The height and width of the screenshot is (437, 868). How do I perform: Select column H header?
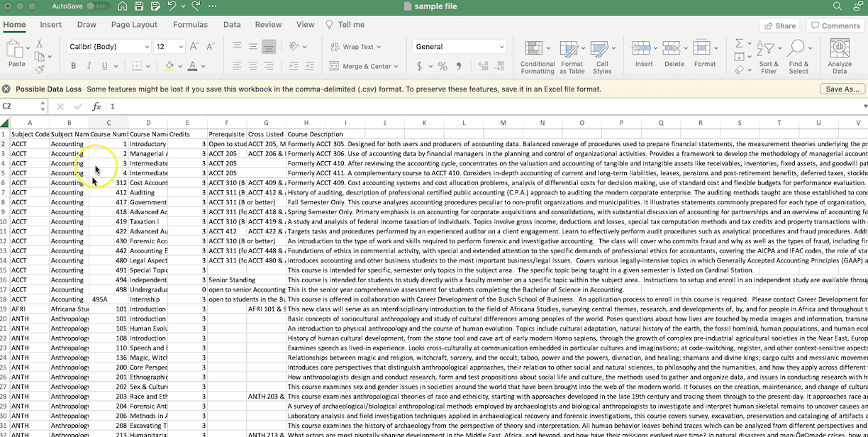(x=306, y=123)
